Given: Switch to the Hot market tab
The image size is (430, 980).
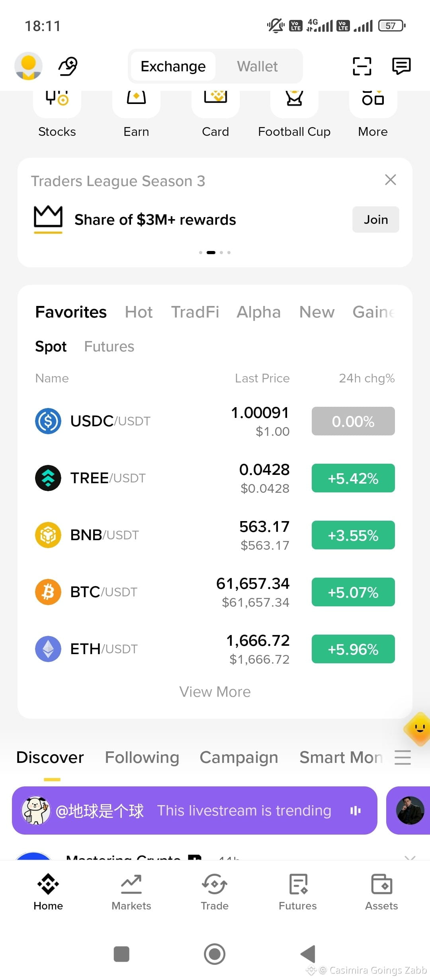Looking at the screenshot, I should (x=139, y=312).
